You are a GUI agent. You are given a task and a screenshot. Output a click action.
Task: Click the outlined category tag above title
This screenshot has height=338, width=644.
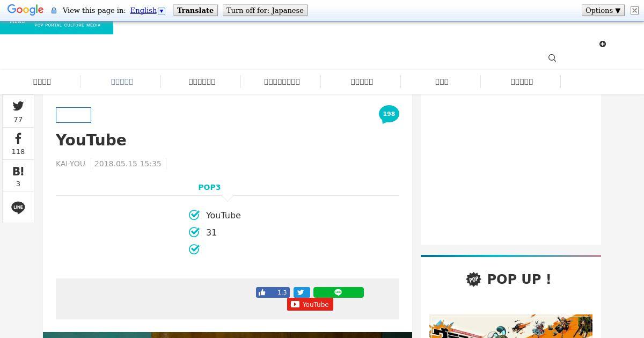74,115
